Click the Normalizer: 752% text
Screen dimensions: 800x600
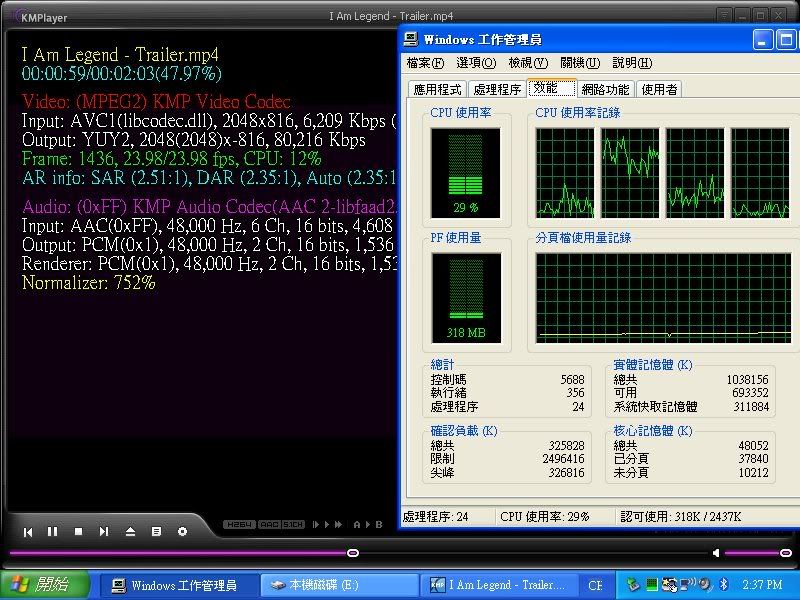coord(88,283)
